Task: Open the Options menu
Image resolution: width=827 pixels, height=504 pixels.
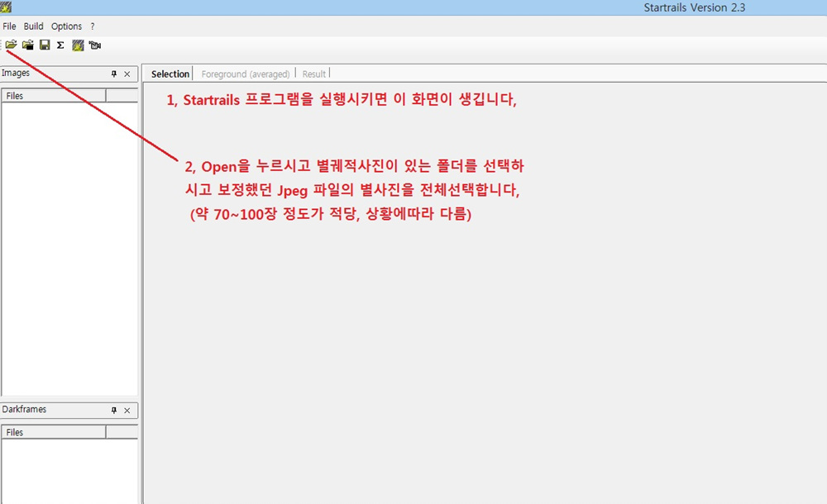Action: point(66,26)
